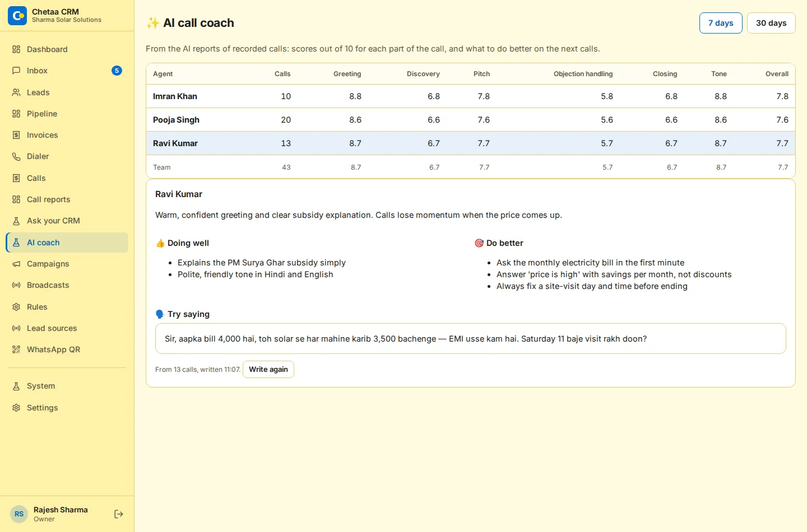Click the 'From 13 calls, written 11:07' note

pyautogui.click(x=198, y=370)
